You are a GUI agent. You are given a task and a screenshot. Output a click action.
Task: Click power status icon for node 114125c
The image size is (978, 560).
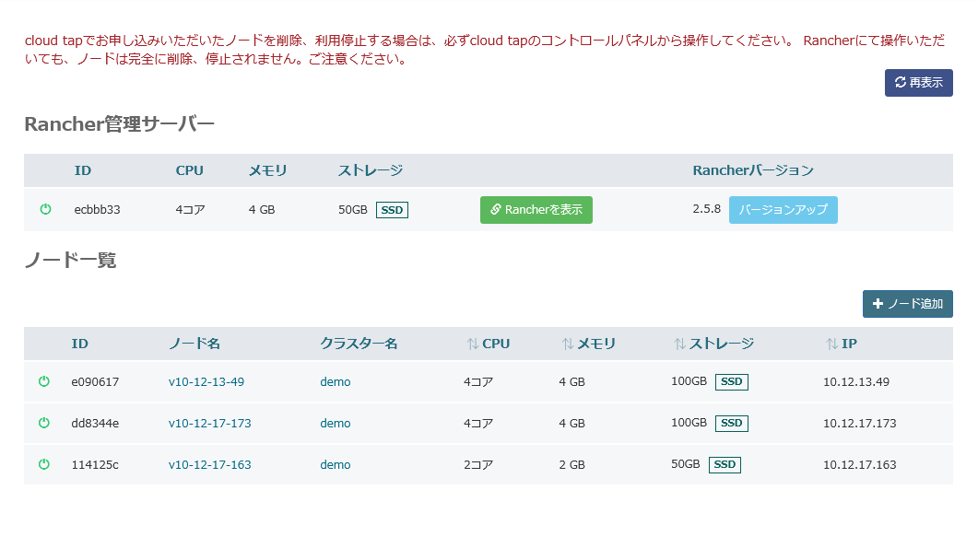point(44,464)
